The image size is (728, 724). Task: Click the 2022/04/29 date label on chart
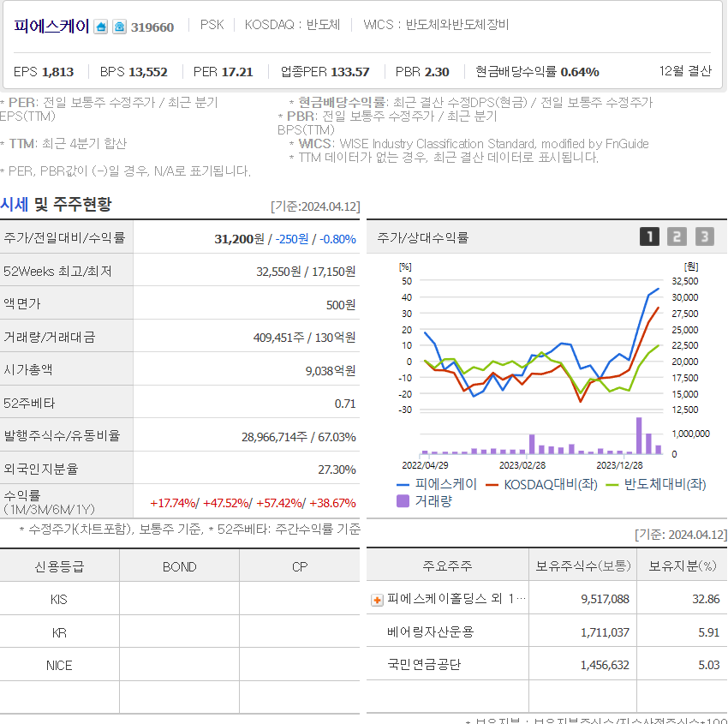tap(425, 465)
